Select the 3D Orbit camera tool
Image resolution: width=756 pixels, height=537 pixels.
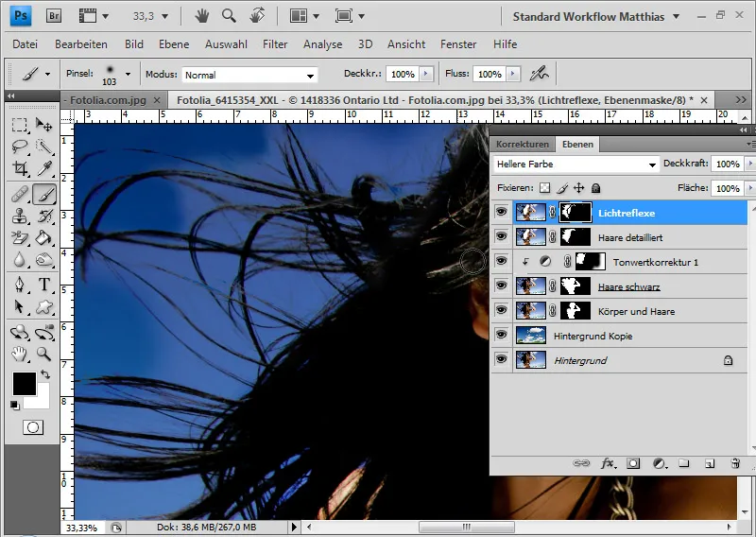(x=44, y=333)
